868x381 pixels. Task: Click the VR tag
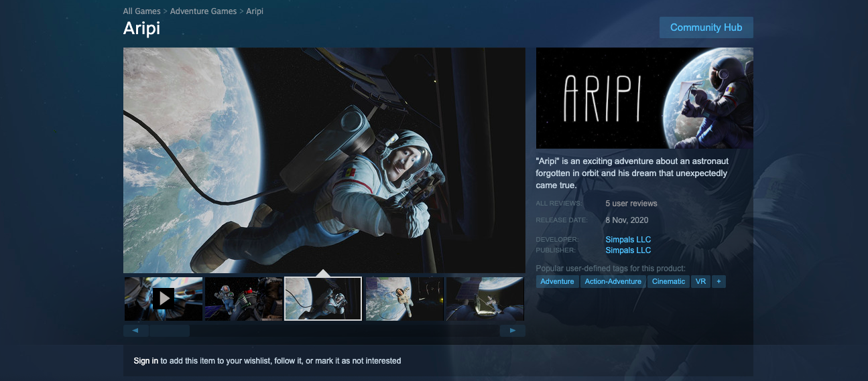700,281
